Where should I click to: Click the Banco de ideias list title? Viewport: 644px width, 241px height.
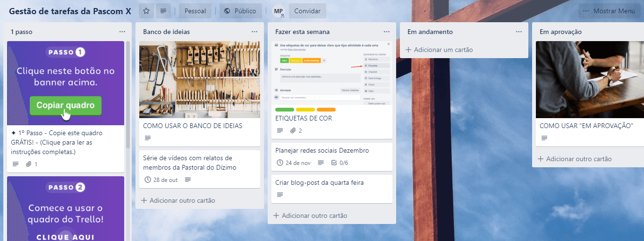click(167, 32)
